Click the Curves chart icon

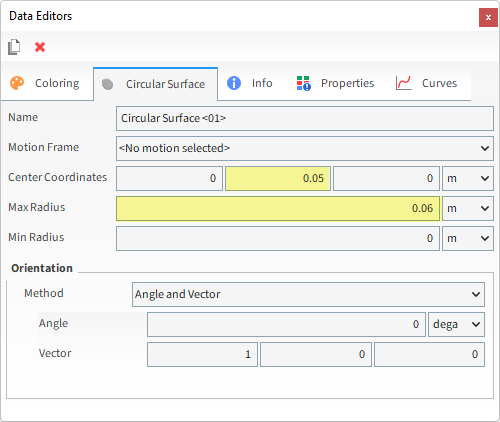[404, 83]
